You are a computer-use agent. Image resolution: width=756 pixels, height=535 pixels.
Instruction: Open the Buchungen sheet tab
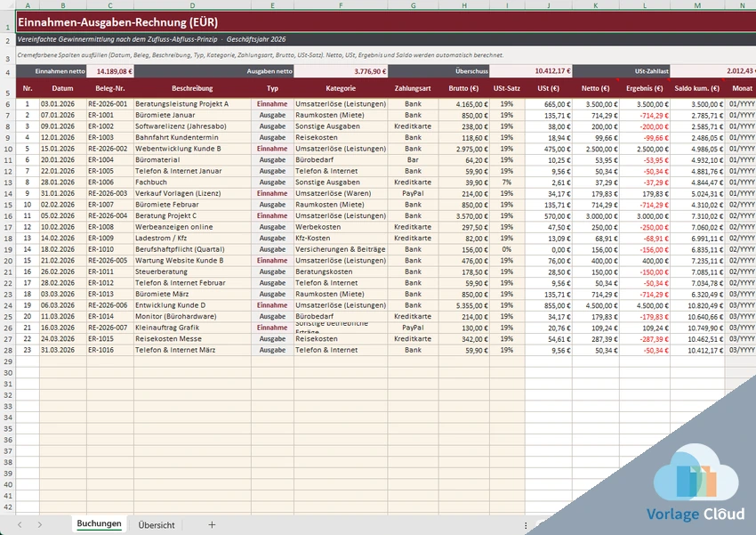pyautogui.click(x=99, y=524)
